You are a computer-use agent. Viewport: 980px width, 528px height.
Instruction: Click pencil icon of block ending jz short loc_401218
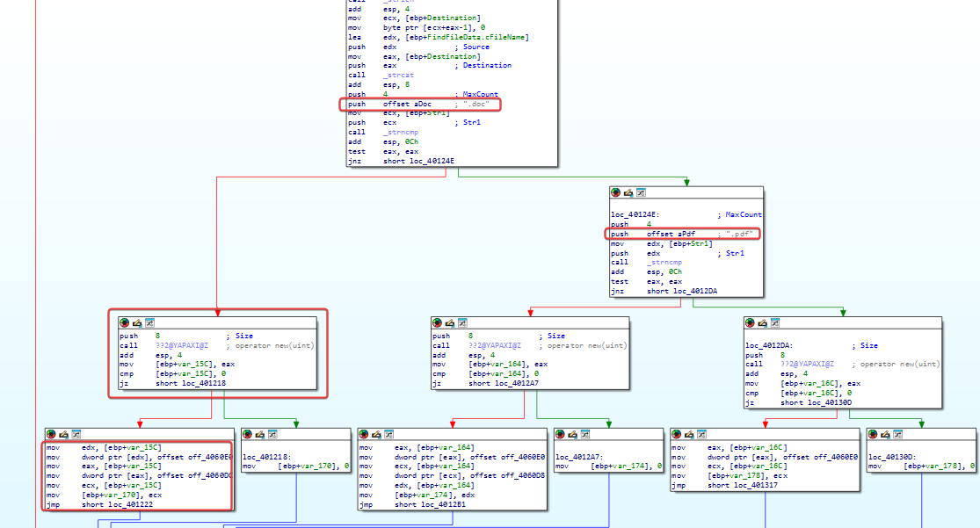pyautogui.click(x=137, y=323)
